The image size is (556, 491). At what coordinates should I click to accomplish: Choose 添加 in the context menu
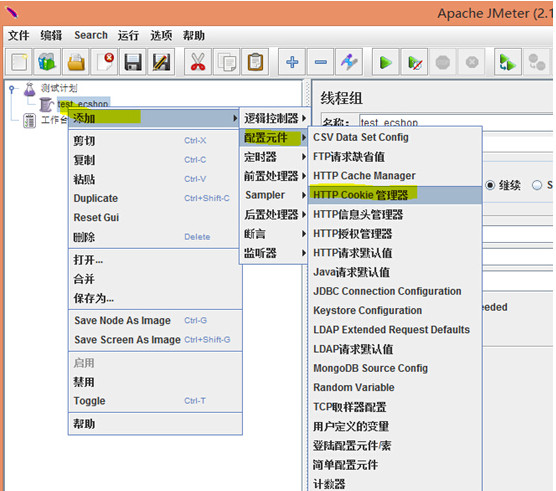pyautogui.click(x=154, y=118)
